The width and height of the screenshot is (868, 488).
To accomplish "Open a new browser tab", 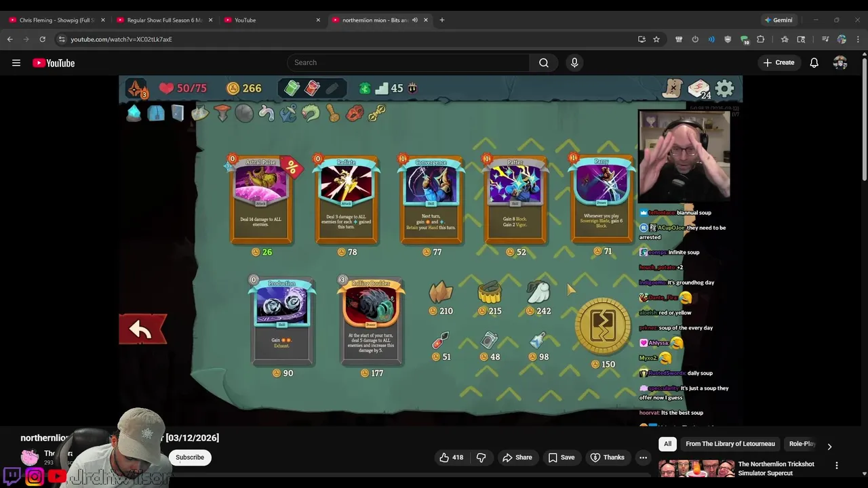I will pyautogui.click(x=442, y=20).
